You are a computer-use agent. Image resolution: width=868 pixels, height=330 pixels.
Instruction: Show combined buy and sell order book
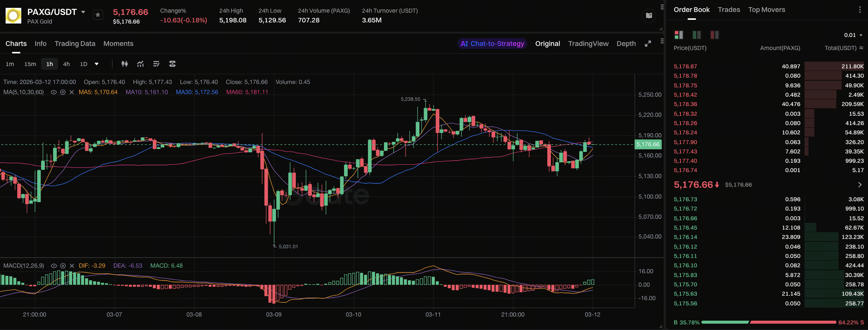[x=679, y=35]
